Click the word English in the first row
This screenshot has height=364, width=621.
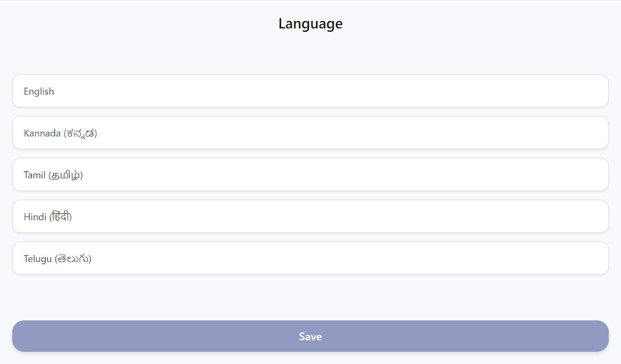click(39, 91)
